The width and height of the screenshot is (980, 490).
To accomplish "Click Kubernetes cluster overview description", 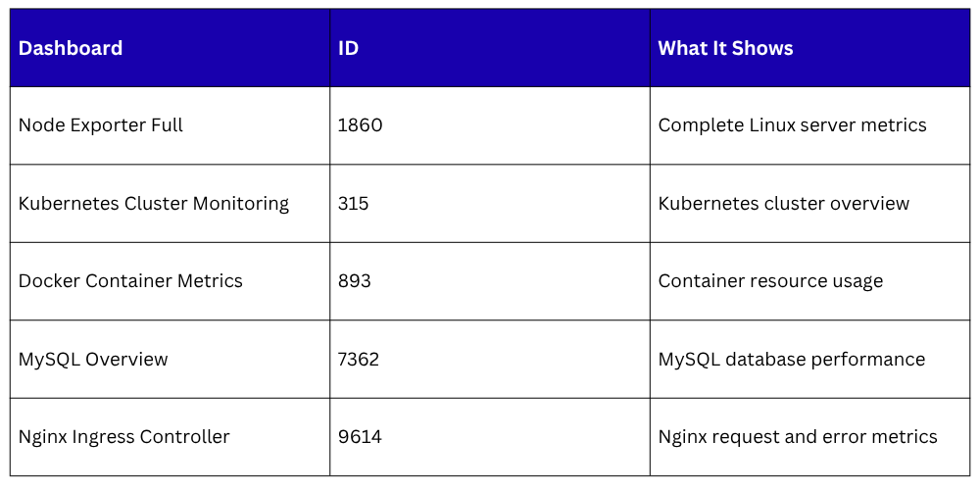I will 783,204.
